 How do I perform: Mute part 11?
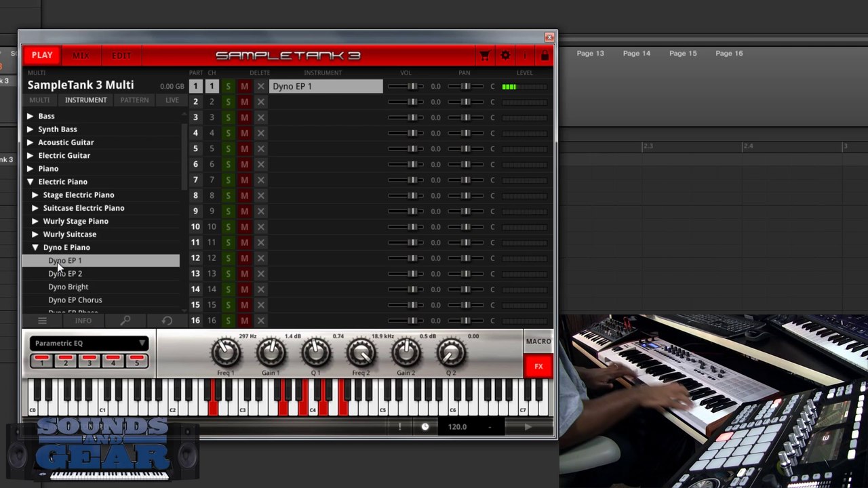244,243
